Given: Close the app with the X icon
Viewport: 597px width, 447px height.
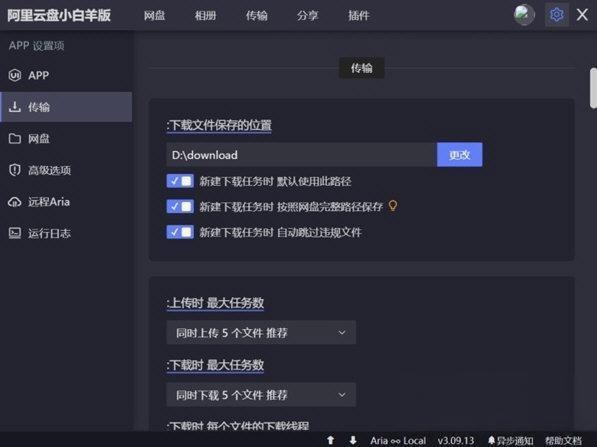Looking at the screenshot, I should click(x=582, y=15).
